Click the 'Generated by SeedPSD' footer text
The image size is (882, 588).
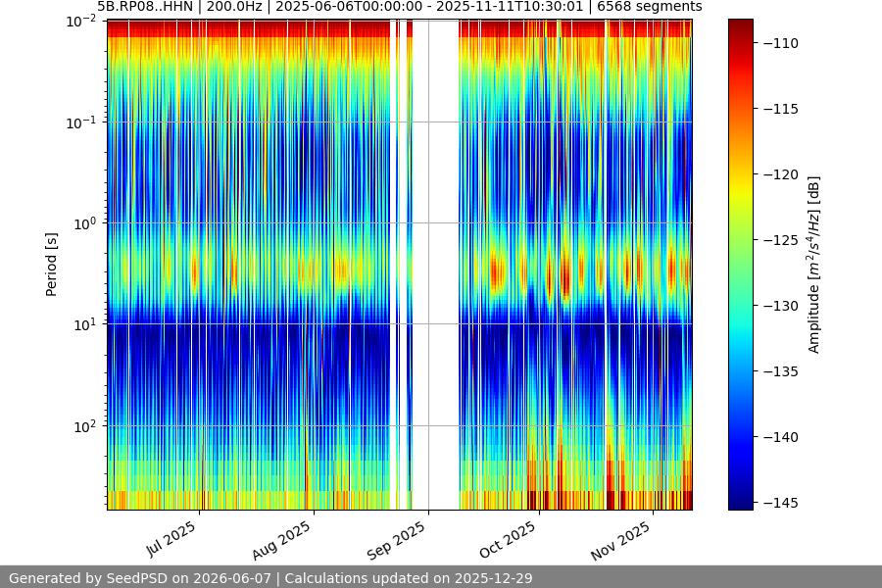pos(270,578)
